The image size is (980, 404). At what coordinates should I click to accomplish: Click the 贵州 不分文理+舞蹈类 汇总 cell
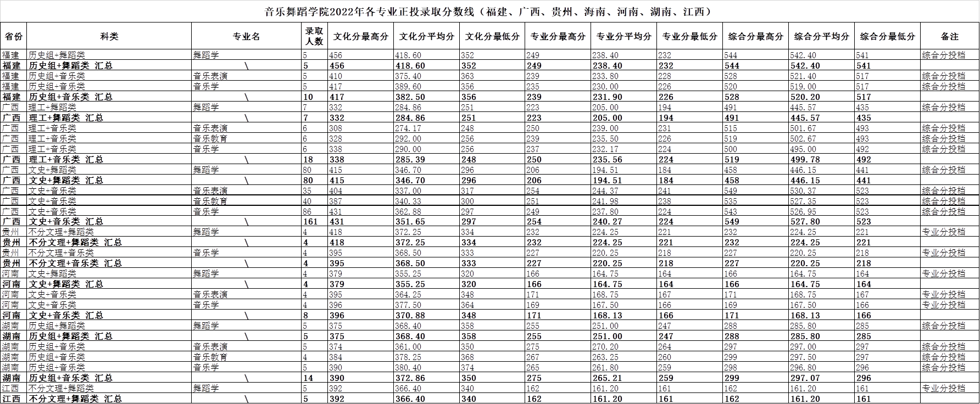[75, 243]
